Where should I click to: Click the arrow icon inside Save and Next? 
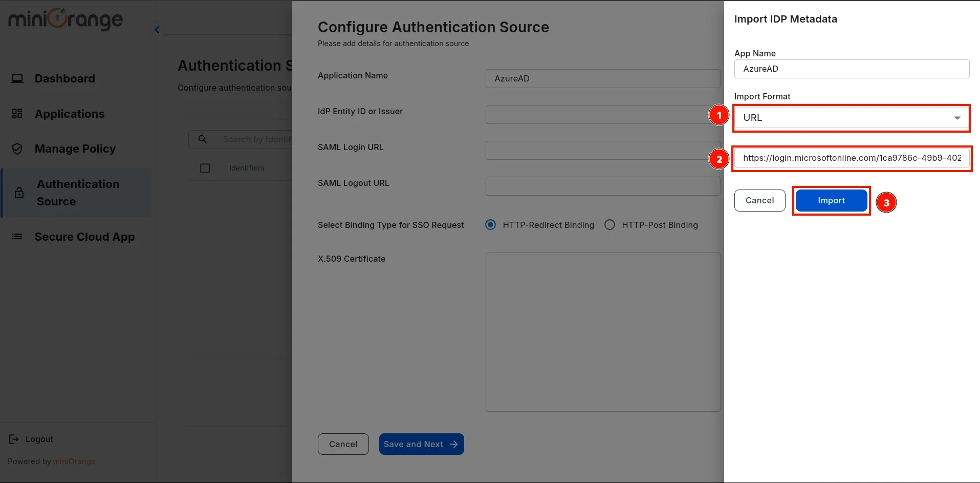click(x=453, y=444)
